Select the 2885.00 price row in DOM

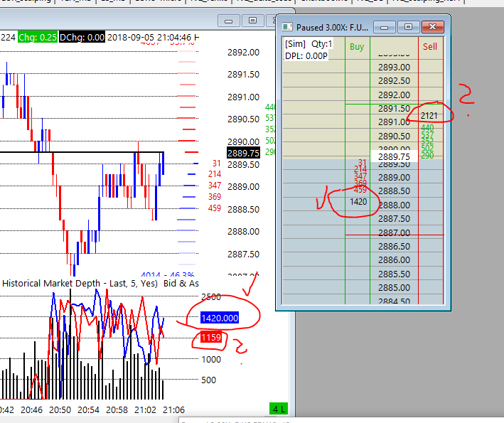coord(394,288)
